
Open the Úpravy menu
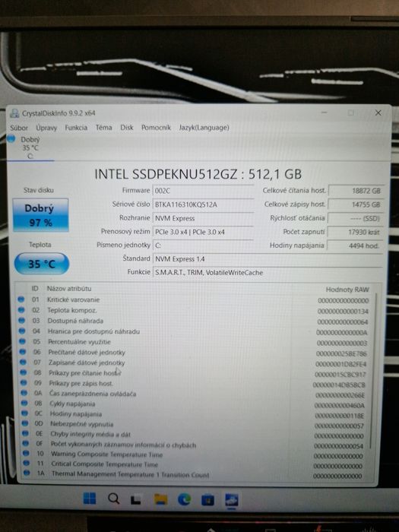[46, 128]
